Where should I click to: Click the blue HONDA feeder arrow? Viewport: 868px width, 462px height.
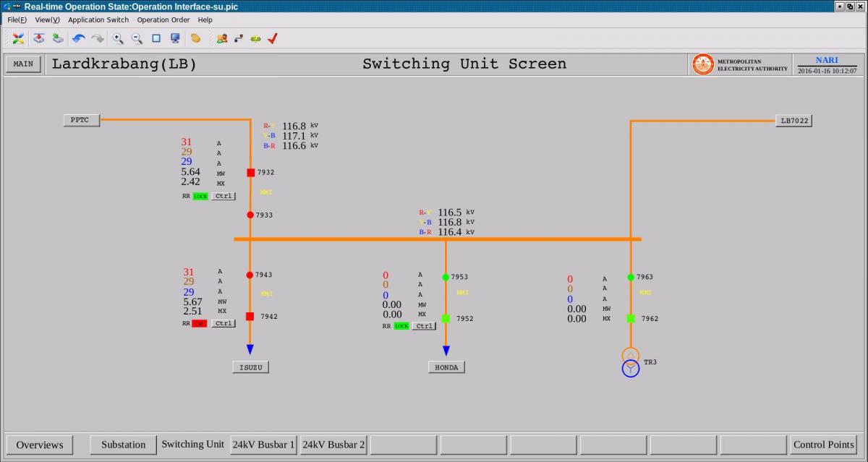point(446,351)
